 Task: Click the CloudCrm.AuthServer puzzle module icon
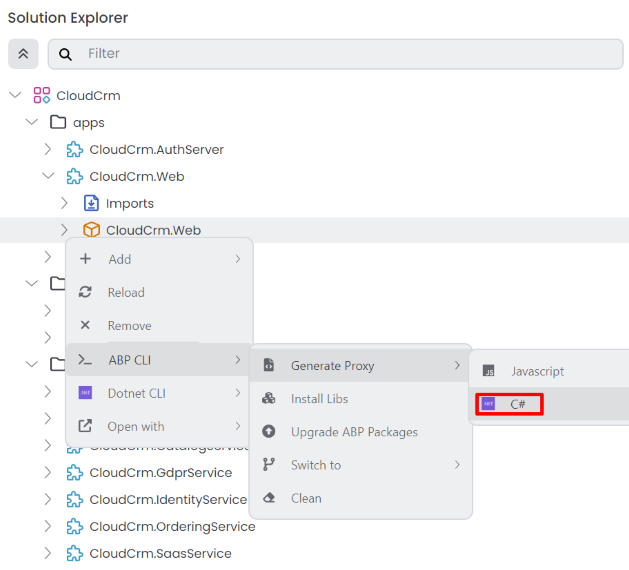[x=74, y=150]
